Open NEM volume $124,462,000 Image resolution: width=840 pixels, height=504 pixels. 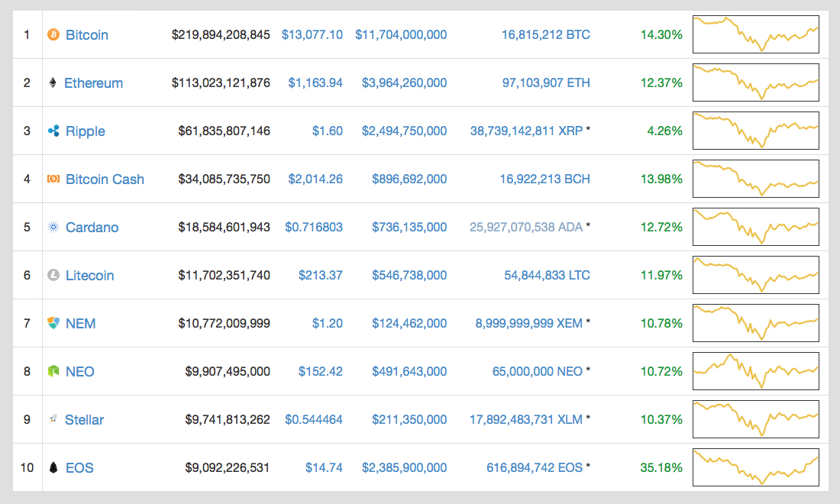[x=410, y=324]
